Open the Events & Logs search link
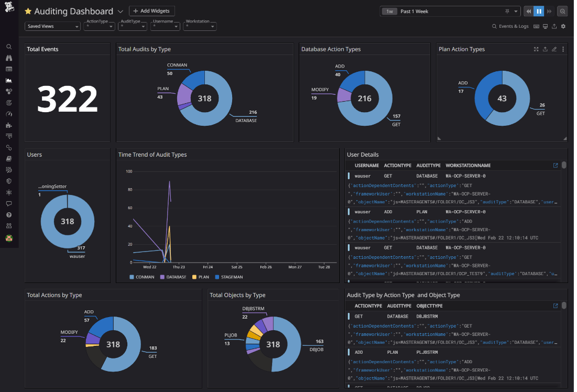The image size is (577, 392). tap(510, 26)
